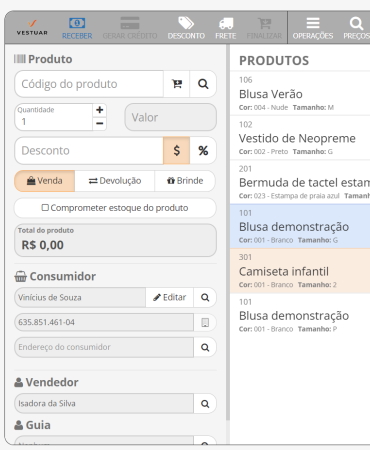The image size is (370, 450).
Task: Select the Camiseta infantil row
Action: [300, 271]
